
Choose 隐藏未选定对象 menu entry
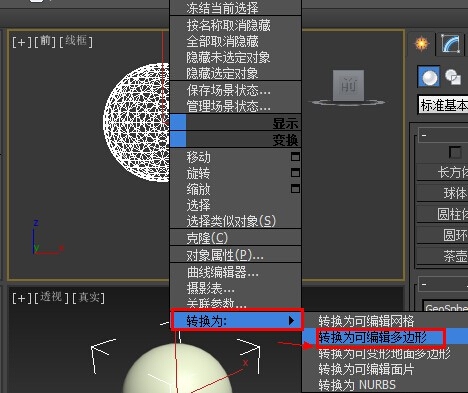point(235,58)
